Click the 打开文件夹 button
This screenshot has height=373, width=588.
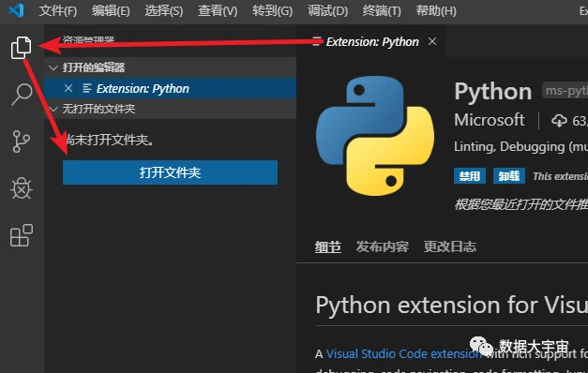tap(170, 172)
